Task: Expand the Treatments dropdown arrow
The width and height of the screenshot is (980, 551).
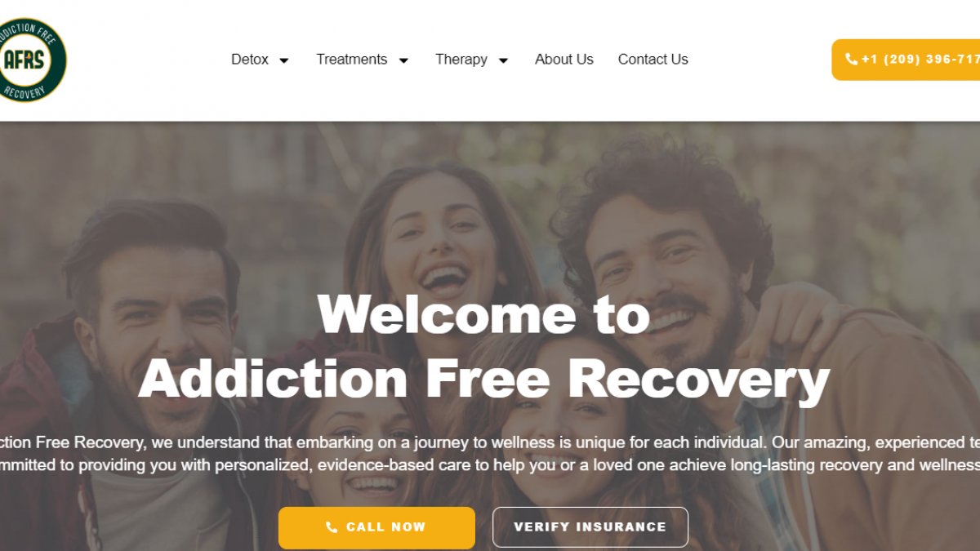Action: [x=403, y=60]
